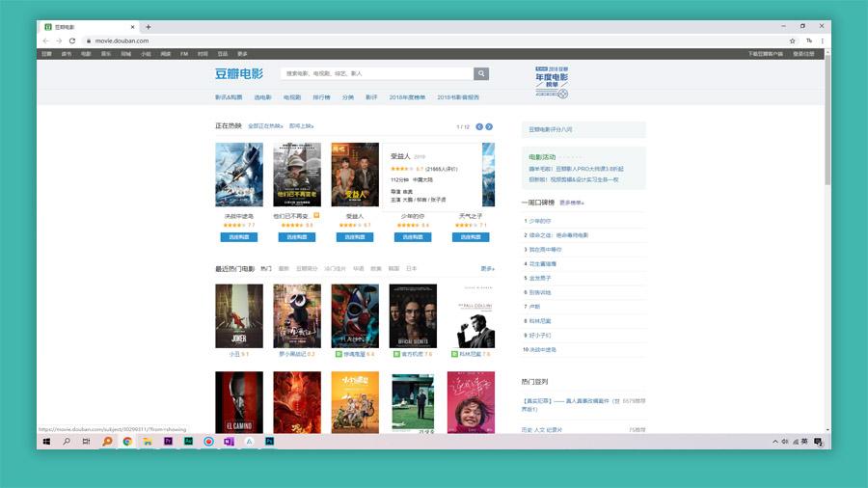Open 电视剧 in the navigation bar

pos(292,97)
